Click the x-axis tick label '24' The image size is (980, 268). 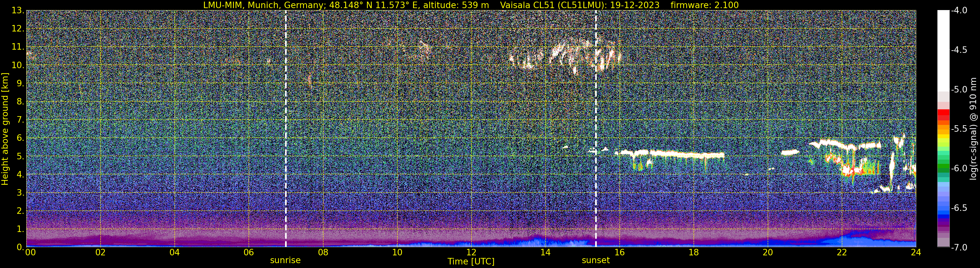[916, 252]
